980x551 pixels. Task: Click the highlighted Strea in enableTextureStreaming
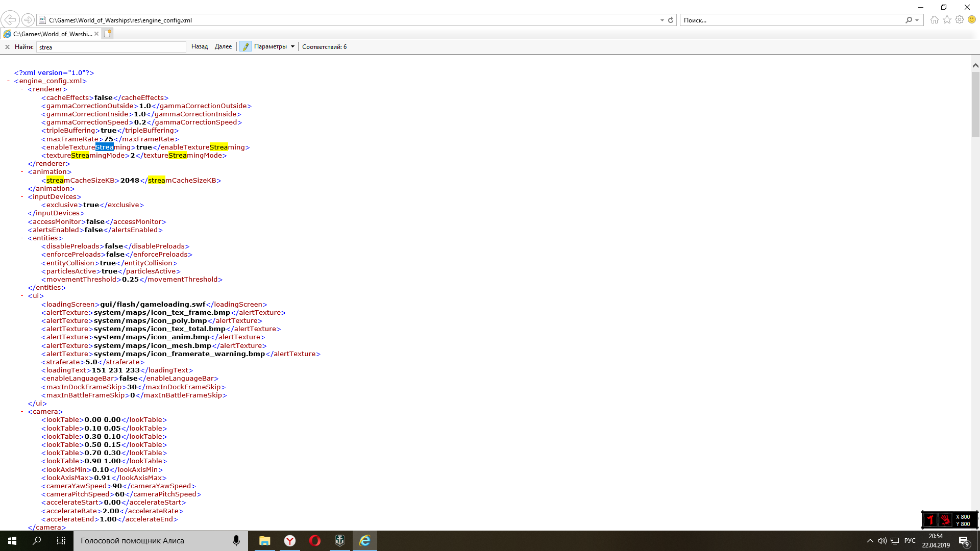pos(105,147)
